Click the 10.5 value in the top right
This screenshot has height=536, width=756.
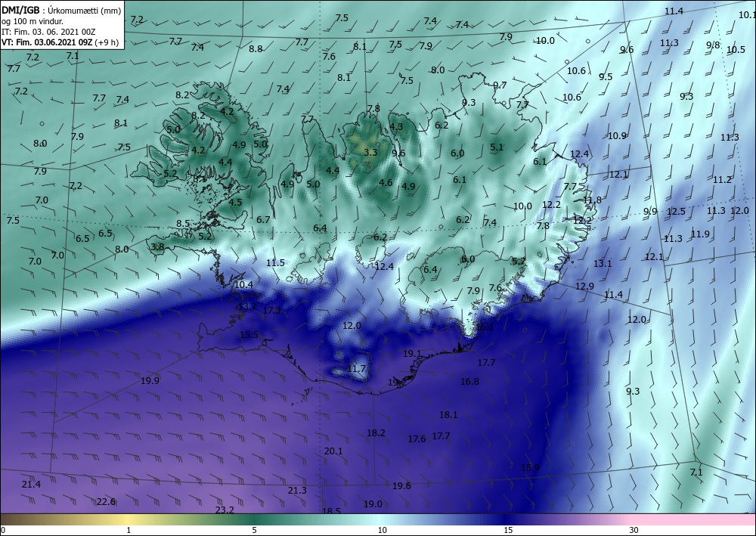(x=736, y=50)
